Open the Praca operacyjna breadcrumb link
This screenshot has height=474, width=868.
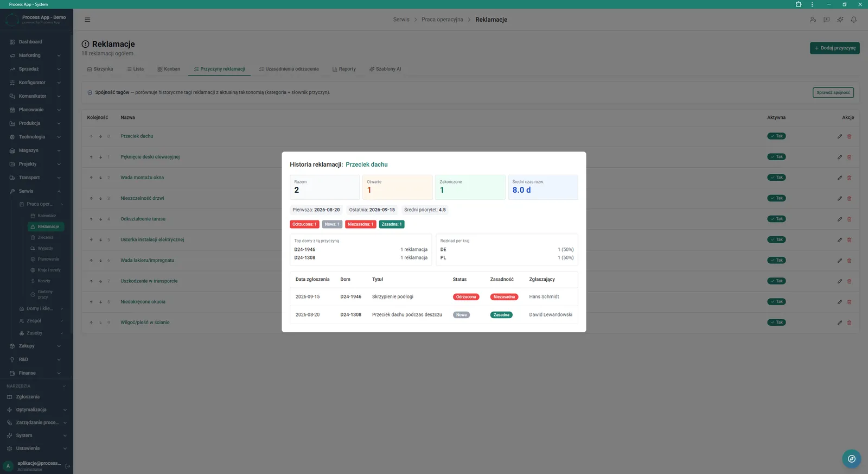pos(442,20)
